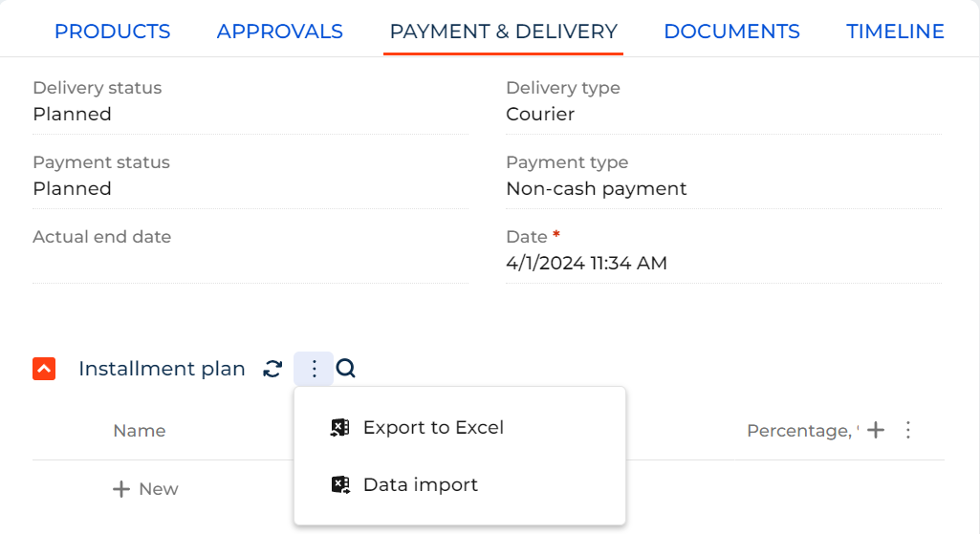The height and width of the screenshot is (534, 980).
Task: Open the Approvals tab
Action: pyautogui.click(x=280, y=32)
